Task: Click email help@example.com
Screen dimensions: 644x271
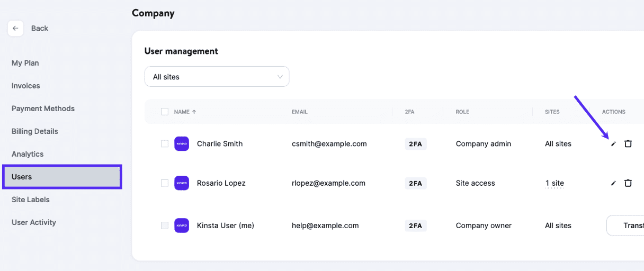Action: (x=325, y=225)
